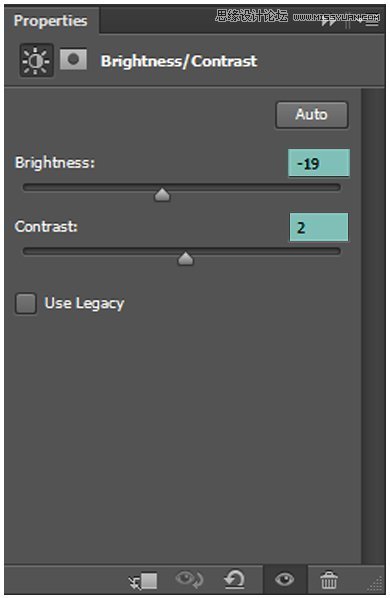Click the Brightness value field showing -19
This screenshot has height=598, width=390.
(319, 163)
